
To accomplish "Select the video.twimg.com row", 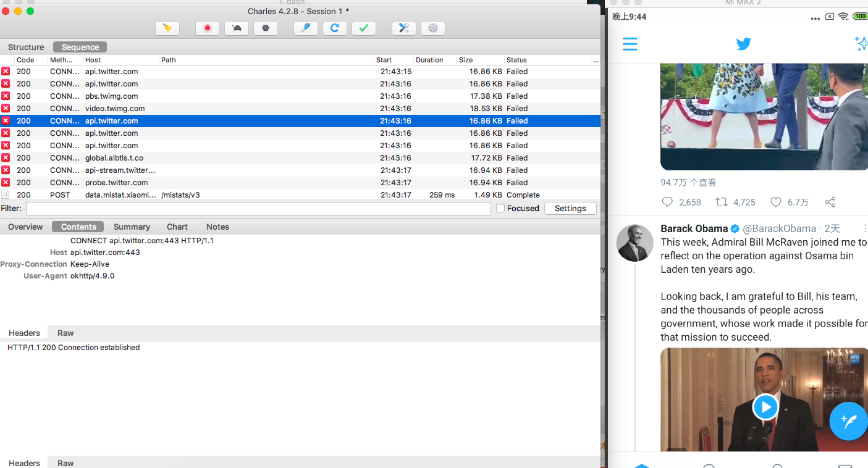I will (300, 108).
